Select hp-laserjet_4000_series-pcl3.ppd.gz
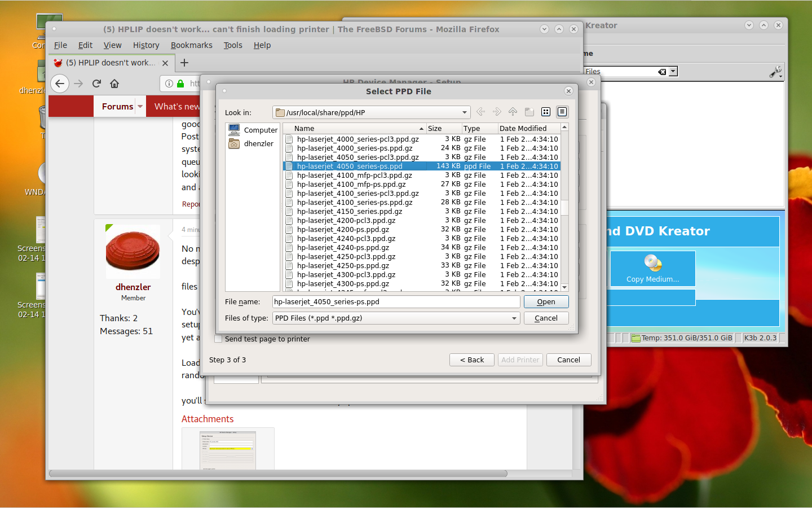This screenshot has width=812, height=508. (358, 139)
